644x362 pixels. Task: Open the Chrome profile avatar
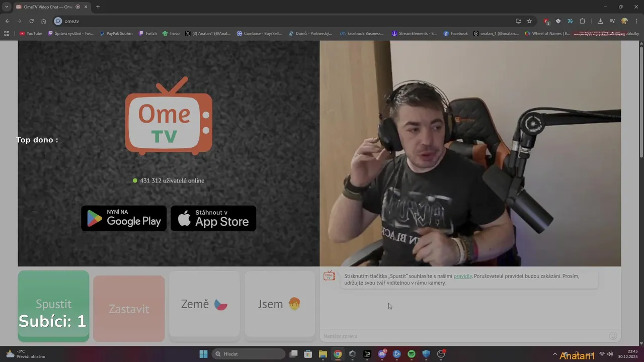(x=624, y=21)
